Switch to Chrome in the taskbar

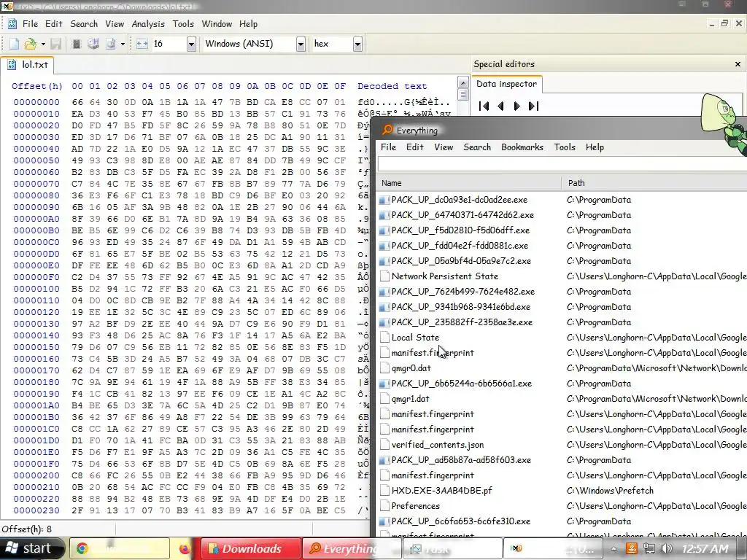119,548
